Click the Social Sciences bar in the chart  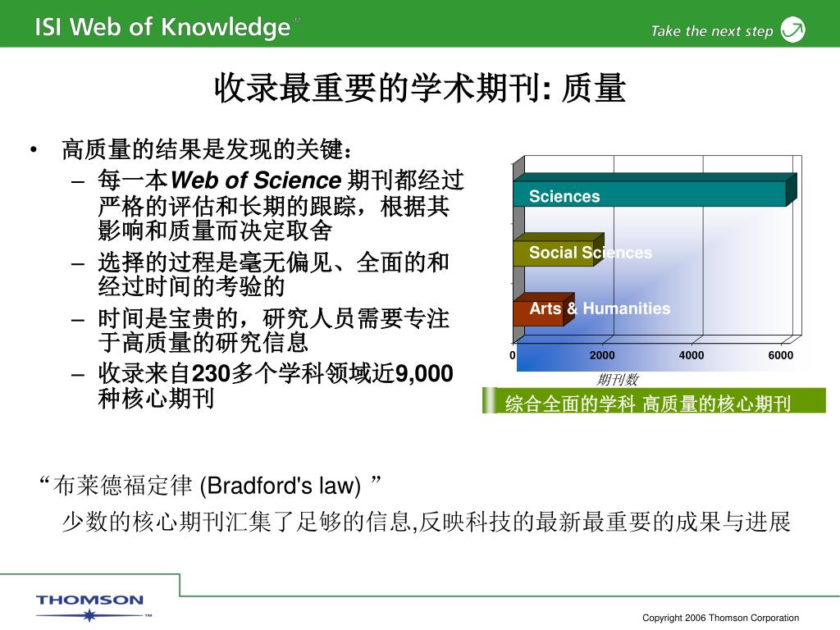[559, 249]
